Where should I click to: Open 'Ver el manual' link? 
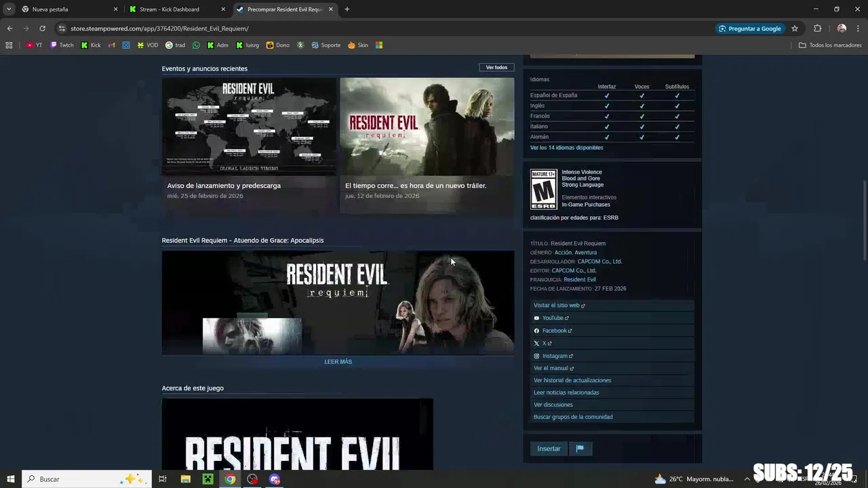553,368
